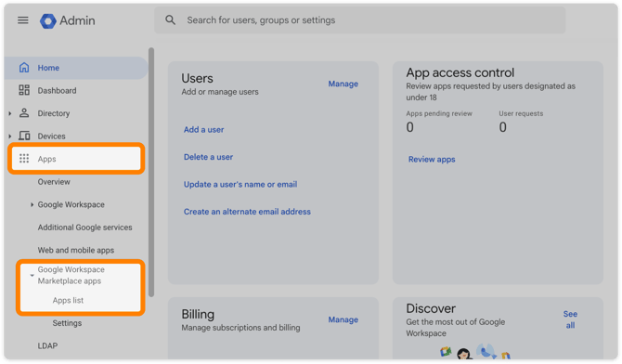Click the Apps nine-dot grid icon
The image size is (622, 364).
pos(24,159)
